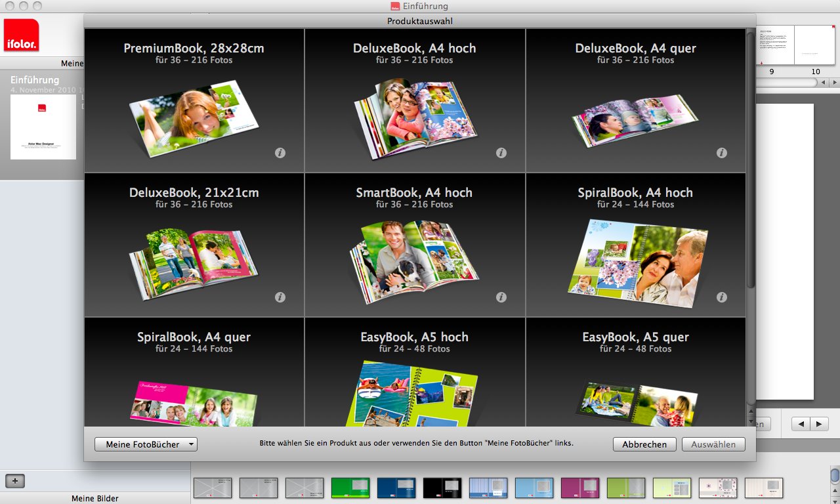Show info for PremiumBook 28x28cm

[x=280, y=153]
